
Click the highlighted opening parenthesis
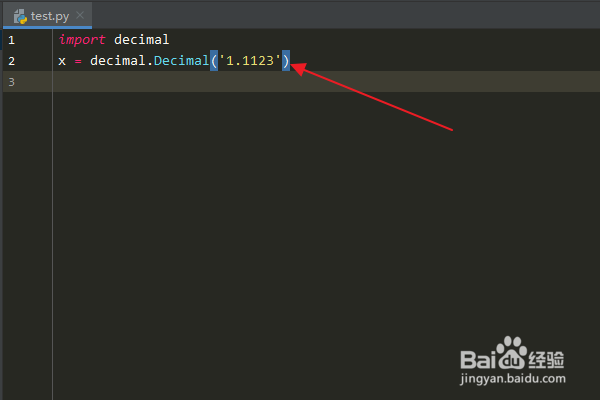214,60
